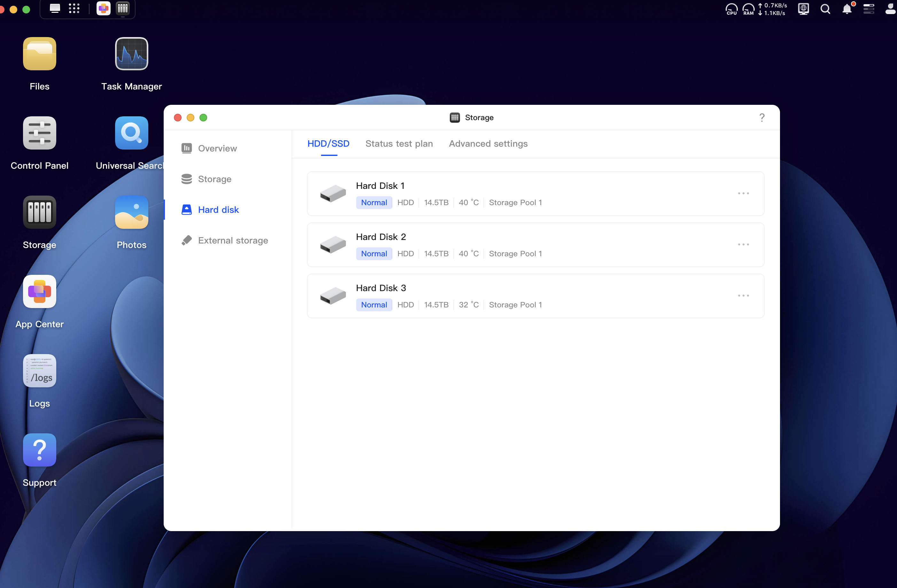Open the user account menu
Image resolution: width=897 pixels, height=588 pixels.
[x=890, y=9]
